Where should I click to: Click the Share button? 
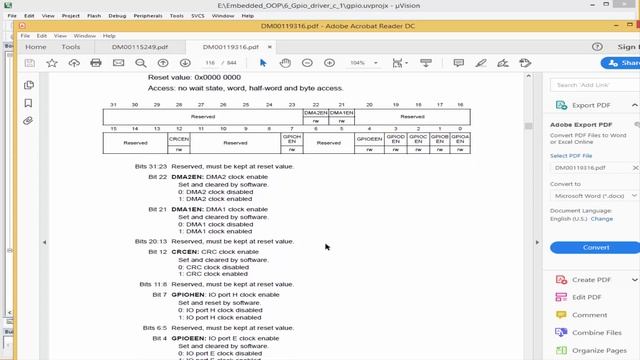(x=620, y=63)
